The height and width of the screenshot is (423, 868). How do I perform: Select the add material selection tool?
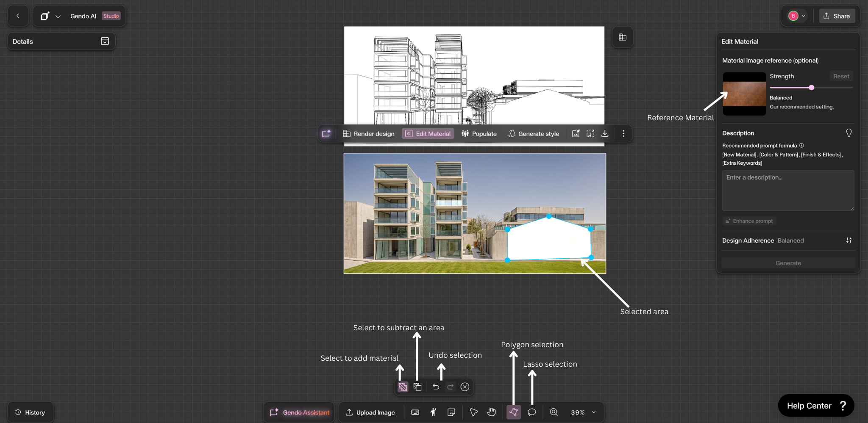click(x=403, y=387)
